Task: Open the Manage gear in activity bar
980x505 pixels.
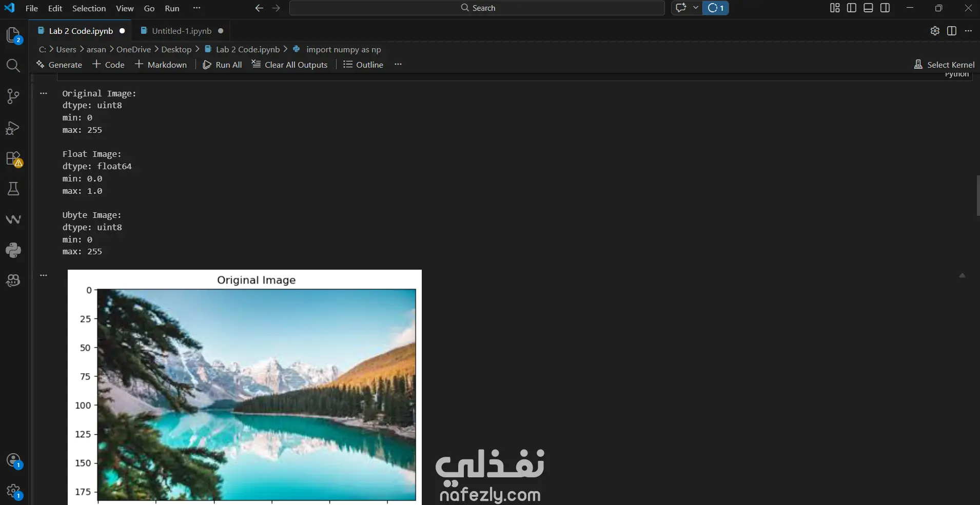Action: click(14, 492)
